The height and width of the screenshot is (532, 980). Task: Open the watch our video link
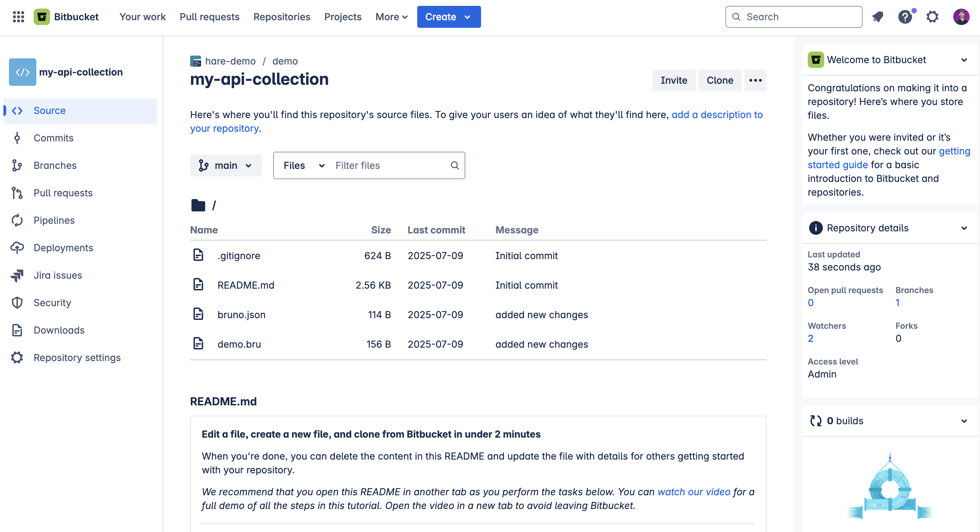(x=694, y=491)
